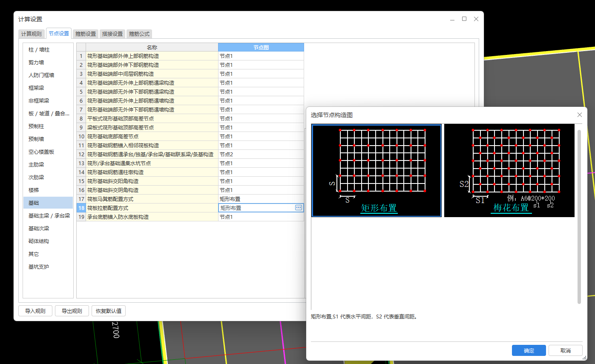Click the 名称 column header
Screen dimensions: 595x364
pyautogui.click(x=152, y=47)
